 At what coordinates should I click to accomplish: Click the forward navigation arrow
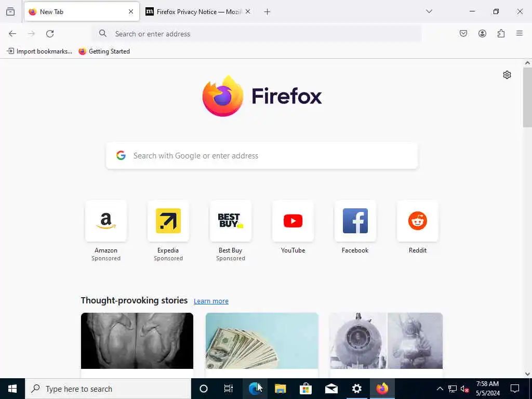[31, 34]
